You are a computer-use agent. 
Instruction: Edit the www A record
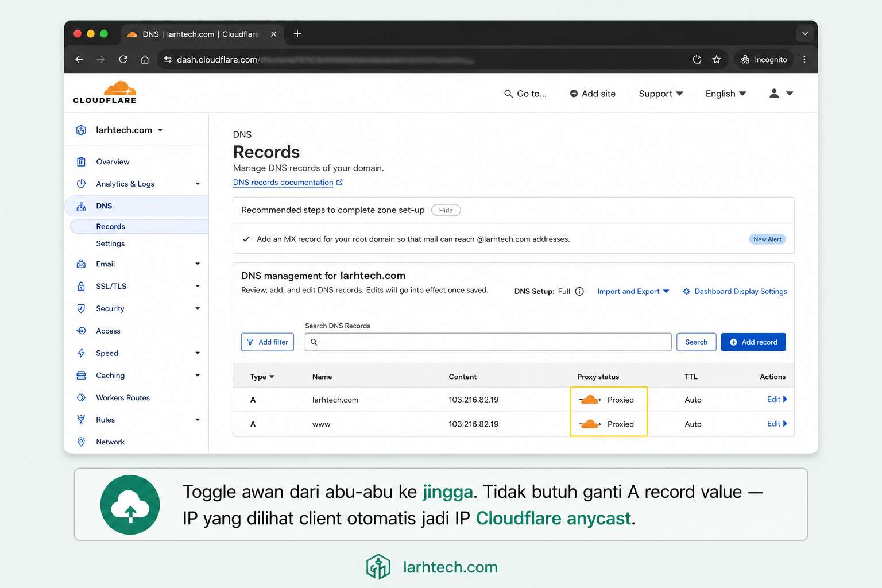[777, 424]
